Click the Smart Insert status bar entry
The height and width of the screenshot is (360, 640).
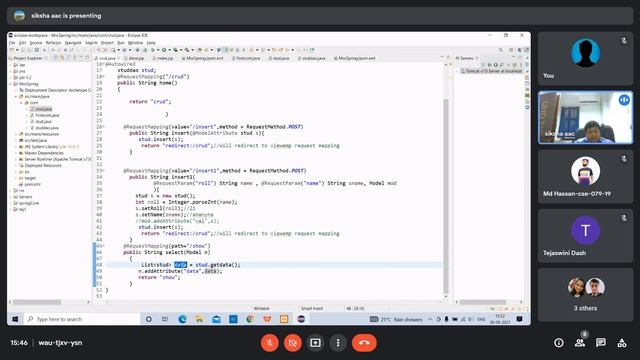[312, 309]
